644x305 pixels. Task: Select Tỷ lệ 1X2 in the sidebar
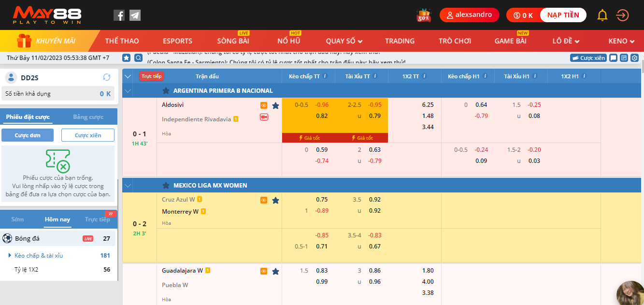point(26,270)
